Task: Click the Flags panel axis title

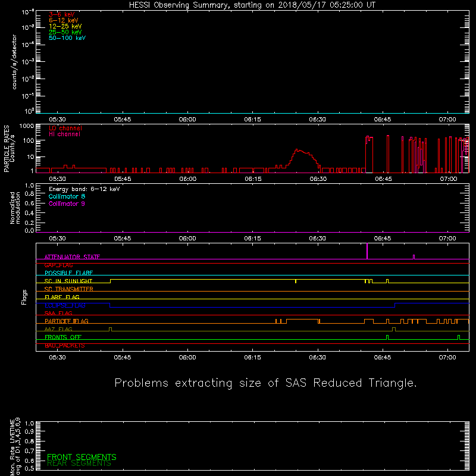Action: point(24,297)
